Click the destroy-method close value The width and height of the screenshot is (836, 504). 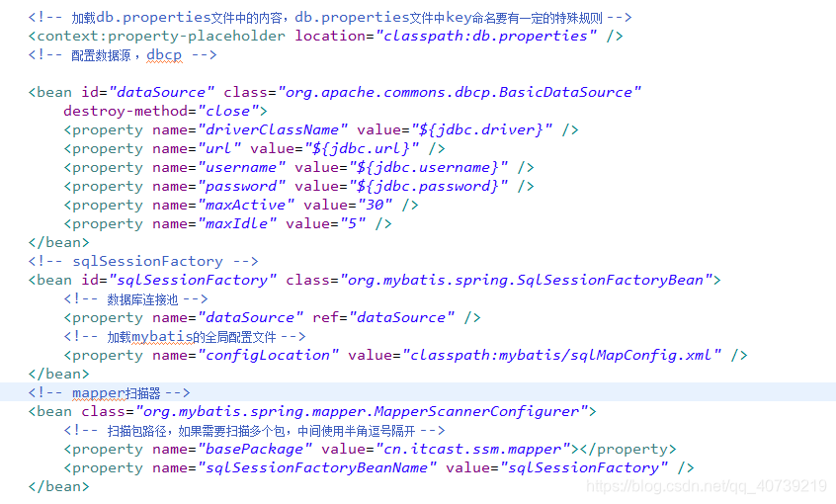227,111
